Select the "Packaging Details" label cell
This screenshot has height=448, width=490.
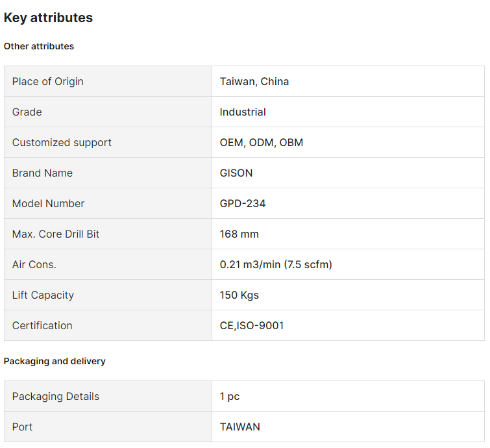point(56,396)
